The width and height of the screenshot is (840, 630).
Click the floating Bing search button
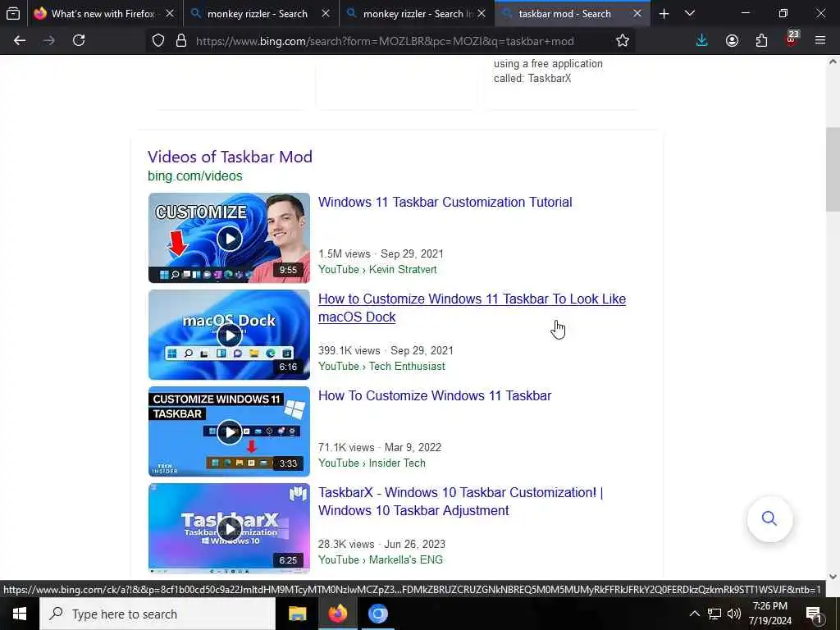769,518
